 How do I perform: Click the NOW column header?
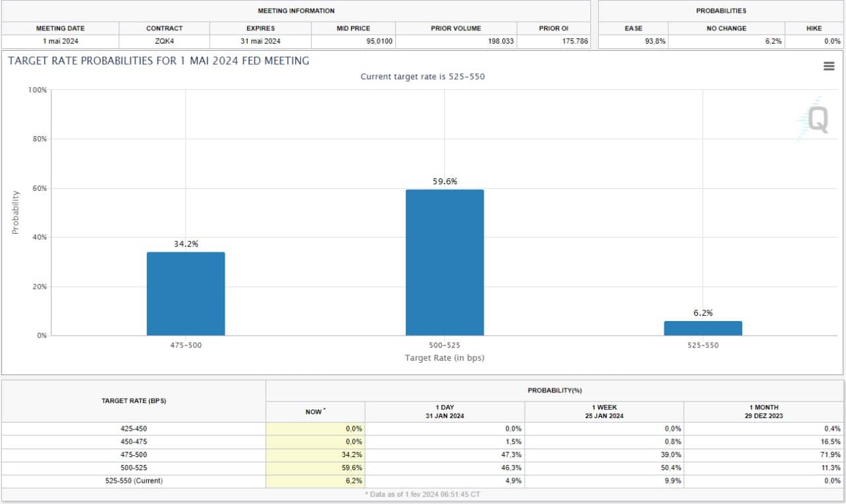pos(315,412)
